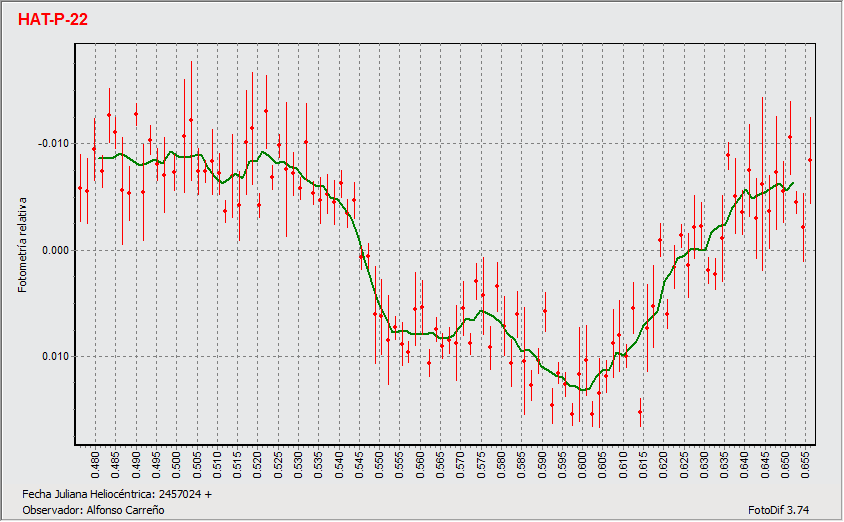Click the HAT-P-22 chart title
The height and width of the screenshot is (522, 844).
click(x=54, y=19)
